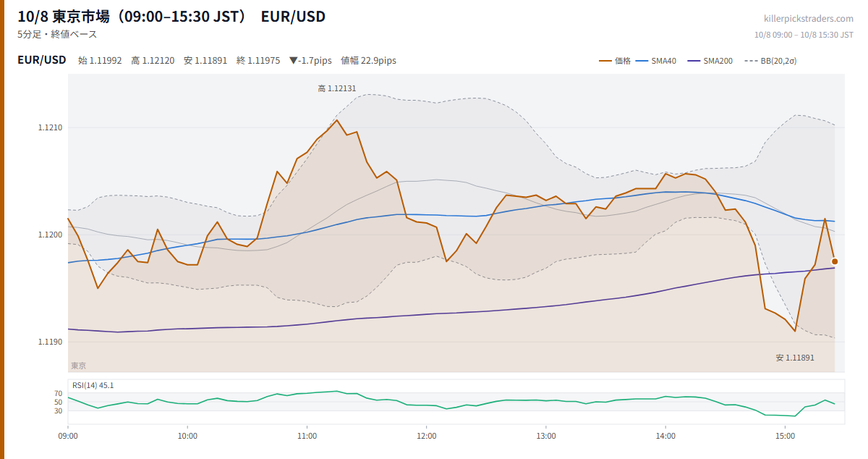
Task: Toggle the BB(20,2σ) legend entry
Action: coord(770,61)
